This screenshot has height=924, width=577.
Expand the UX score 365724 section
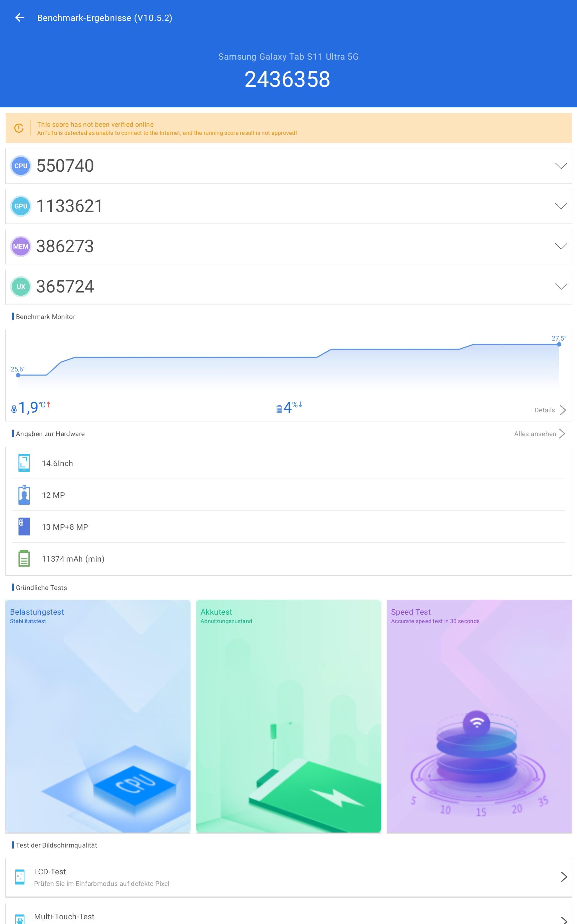pos(560,287)
